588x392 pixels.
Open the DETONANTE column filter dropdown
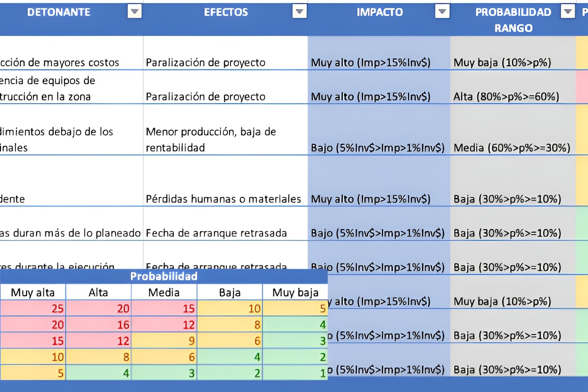coord(135,12)
